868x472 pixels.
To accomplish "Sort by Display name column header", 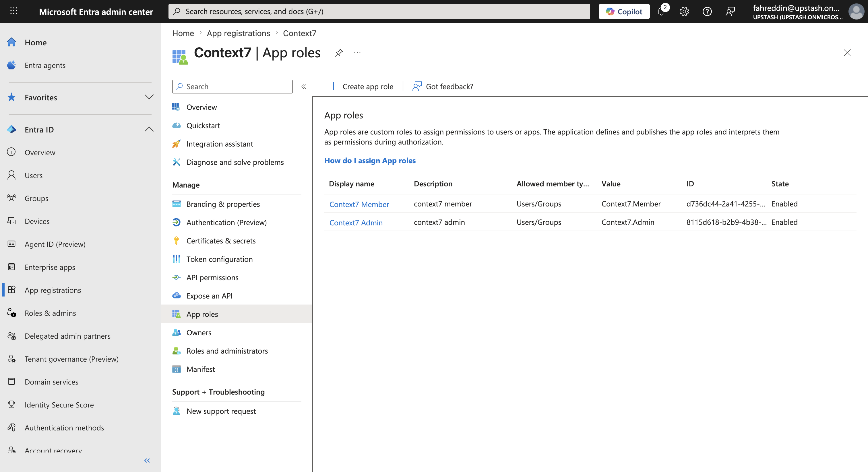I will (x=351, y=184).
